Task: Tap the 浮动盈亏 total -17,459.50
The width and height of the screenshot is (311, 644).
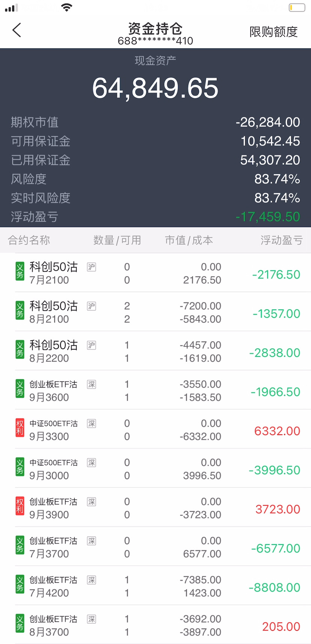Action: (268, 217)
